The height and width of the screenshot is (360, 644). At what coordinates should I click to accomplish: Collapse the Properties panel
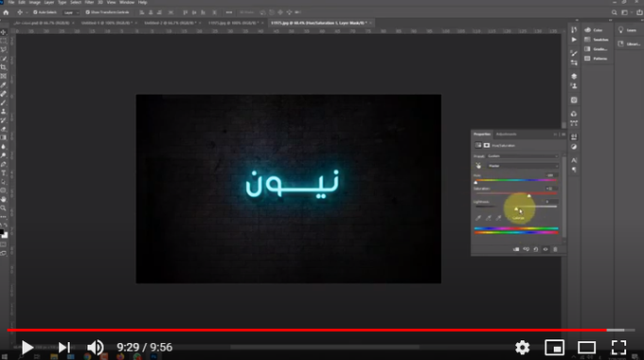(x=555, y=135)
